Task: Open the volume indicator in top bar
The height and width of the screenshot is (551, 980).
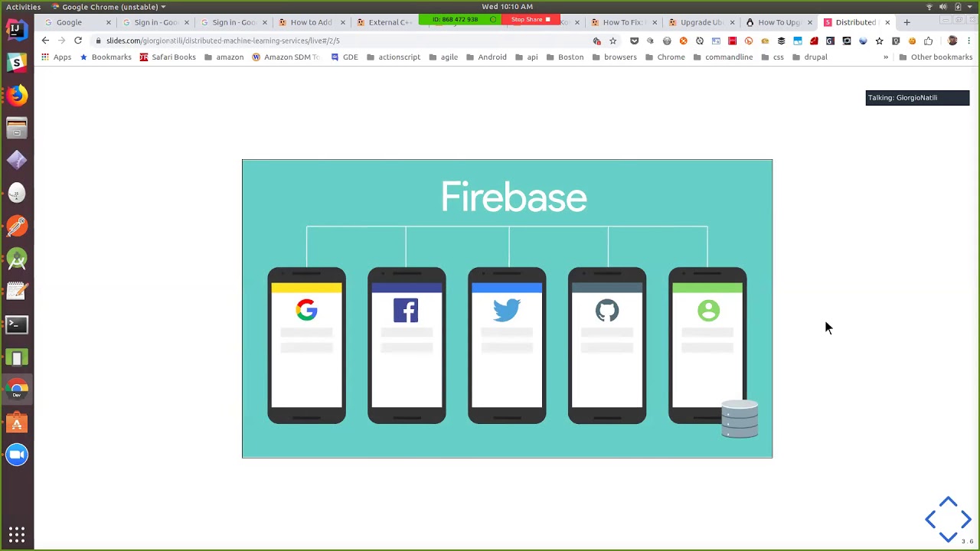Action: click(x=942, y=7)
